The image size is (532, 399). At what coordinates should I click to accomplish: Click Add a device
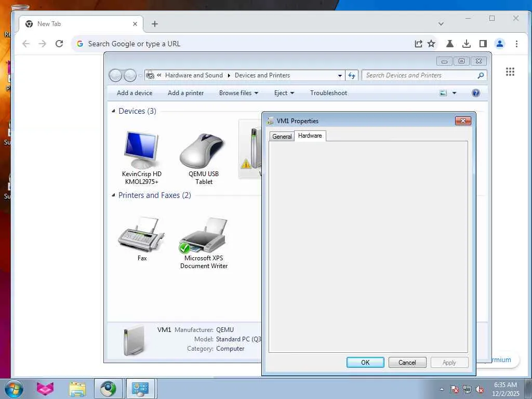click(x=135, y=93)
